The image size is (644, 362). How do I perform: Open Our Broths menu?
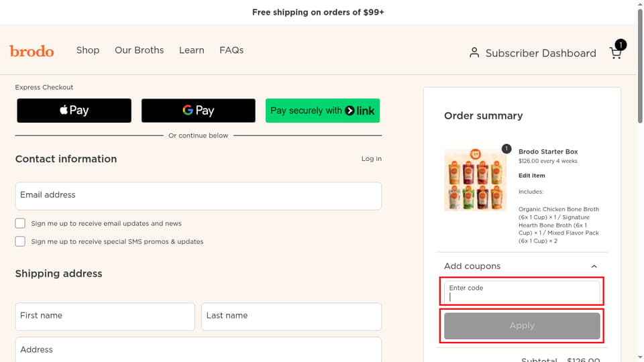tap(140, 50)
